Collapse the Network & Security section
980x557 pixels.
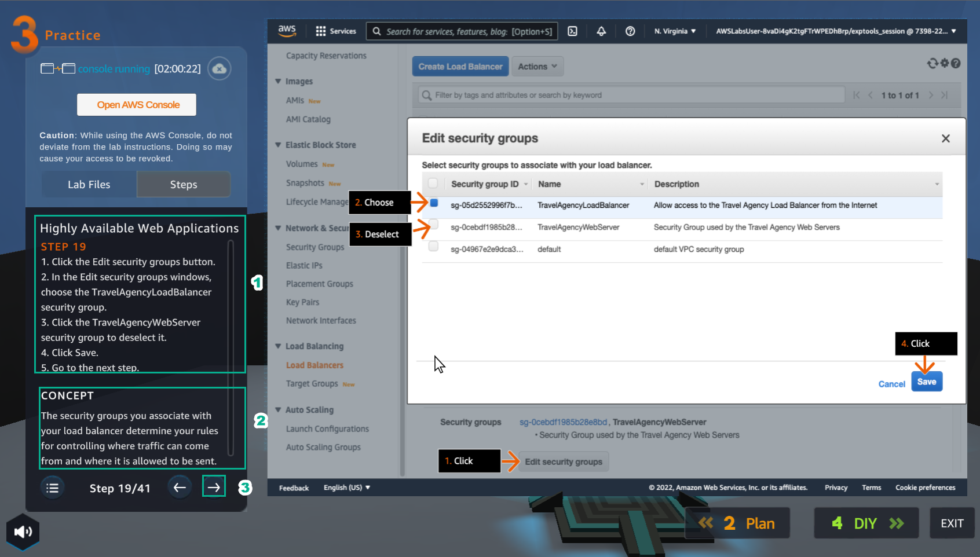coord(278,228)
